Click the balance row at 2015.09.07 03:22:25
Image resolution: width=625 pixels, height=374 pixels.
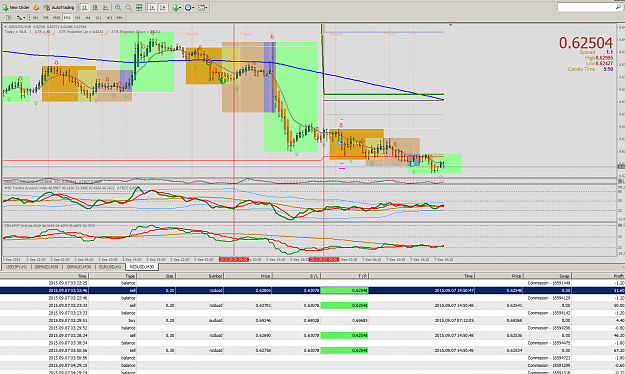(312, 283)
